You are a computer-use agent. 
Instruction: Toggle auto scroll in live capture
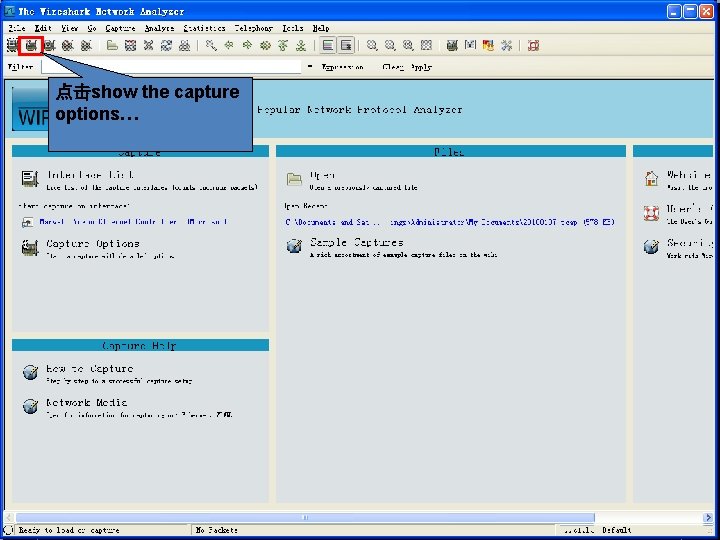pos(346,45)
